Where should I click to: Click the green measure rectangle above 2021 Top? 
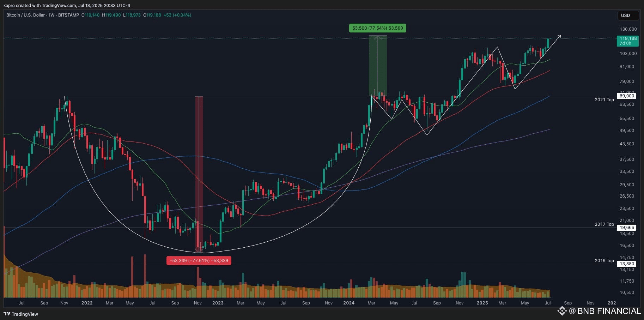pos(377,66)
